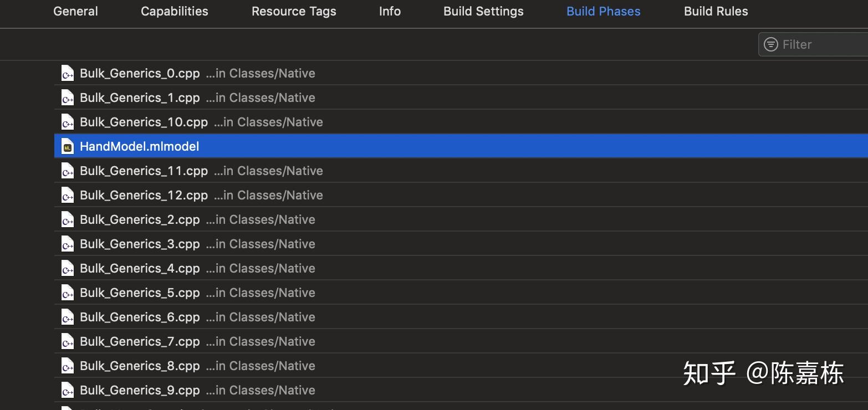Switch to the General tab
Image resolution: width=868 pixels, height=410 pixels.
click(75, 12)
